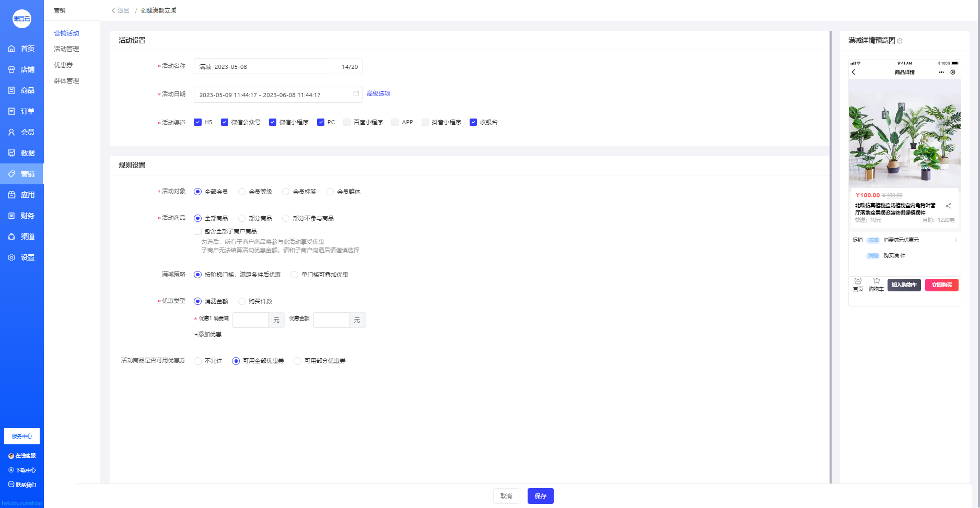Select the 会员等级 radio button
The image size is (980, 508).
(x=242, y=192)
